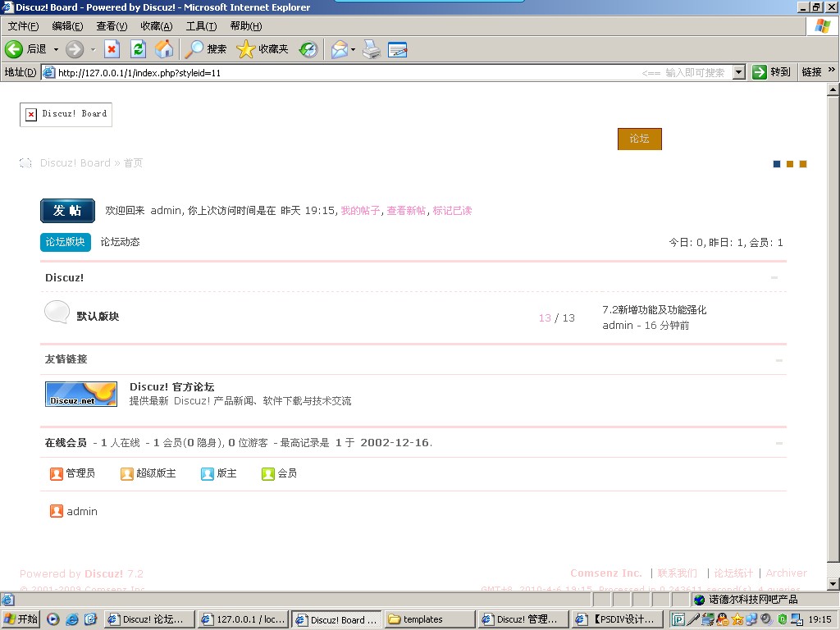Click the breadcrumb bubble icon before Discuz! Board
The image size is (840, 630).
[25, 163]
